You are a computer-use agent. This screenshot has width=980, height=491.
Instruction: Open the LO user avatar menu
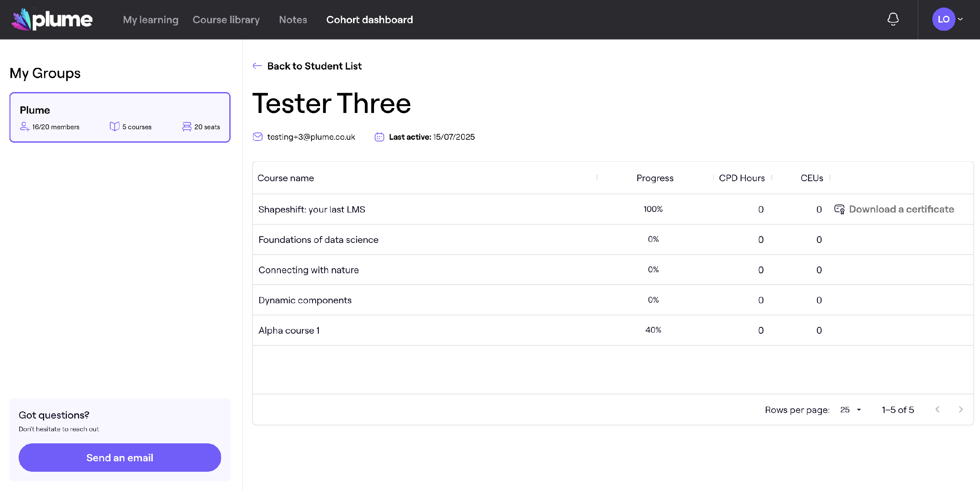click(x=943, y=19)
